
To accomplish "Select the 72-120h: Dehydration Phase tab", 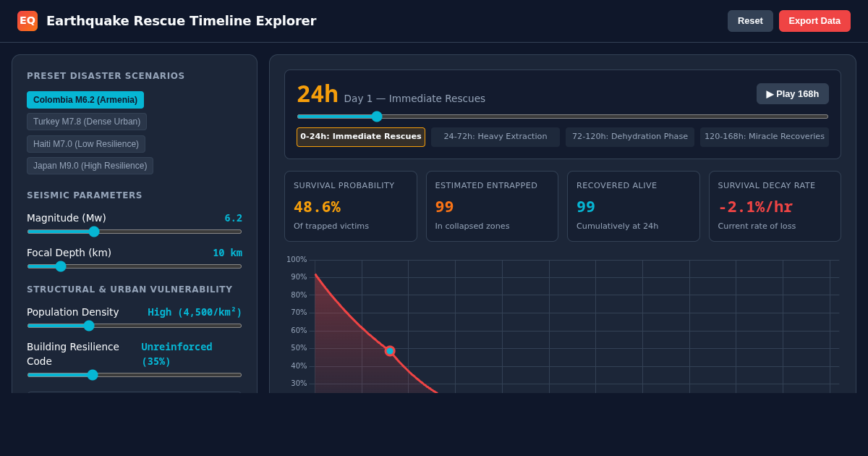I will coord(630,137).
